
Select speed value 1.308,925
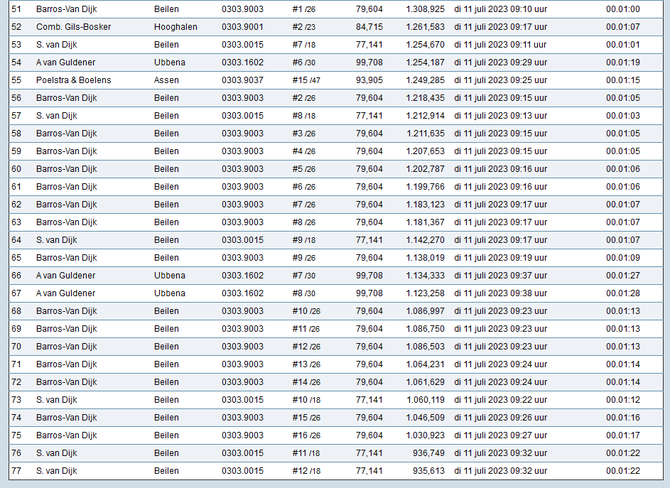coord(425,9)
